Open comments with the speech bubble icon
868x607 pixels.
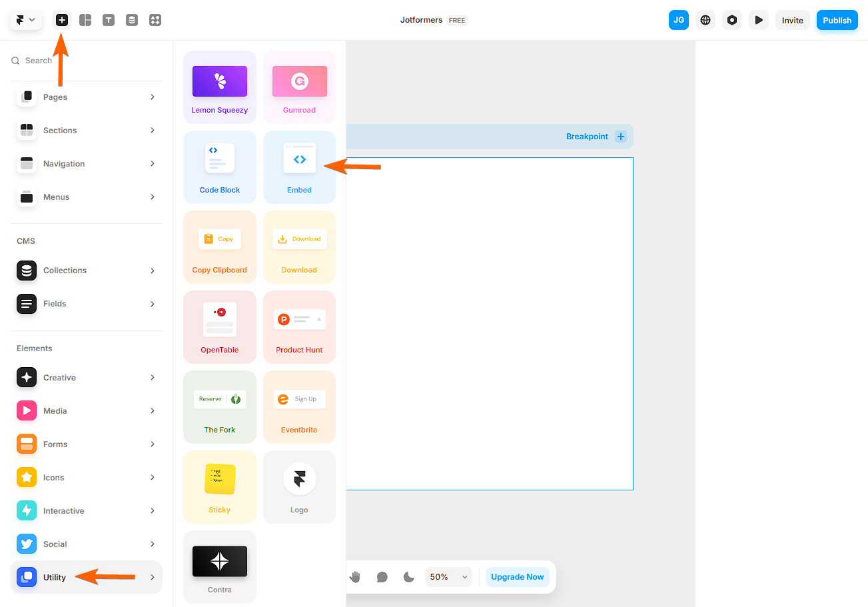click(382, 577)
